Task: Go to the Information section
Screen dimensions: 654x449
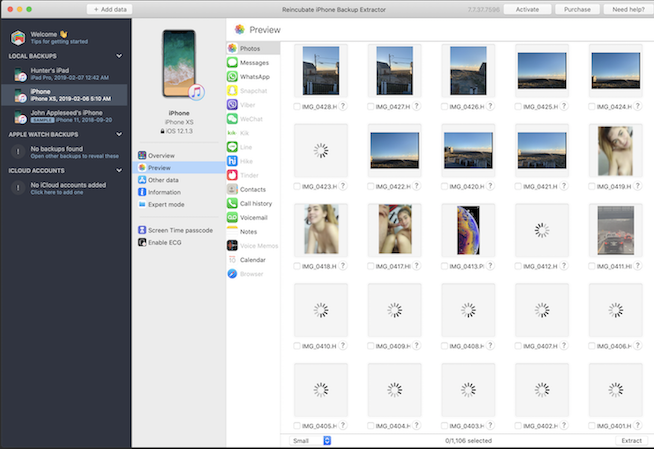Action: pos(179,192)
